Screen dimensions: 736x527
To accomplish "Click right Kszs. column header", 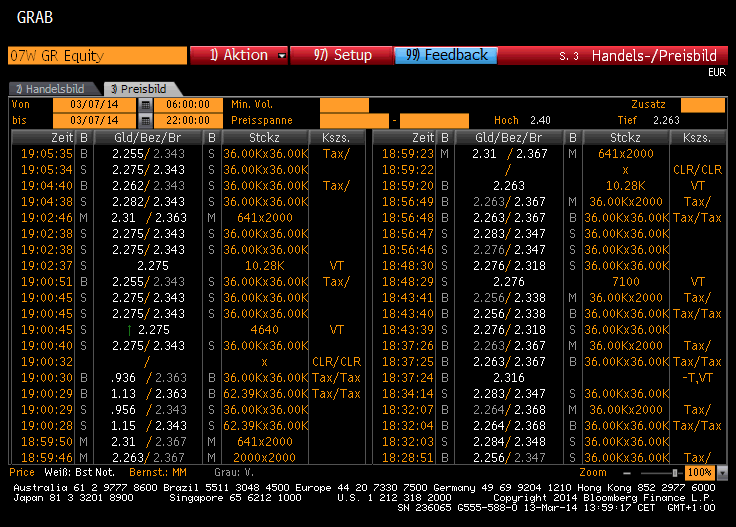I will click(x=698, y=138).
